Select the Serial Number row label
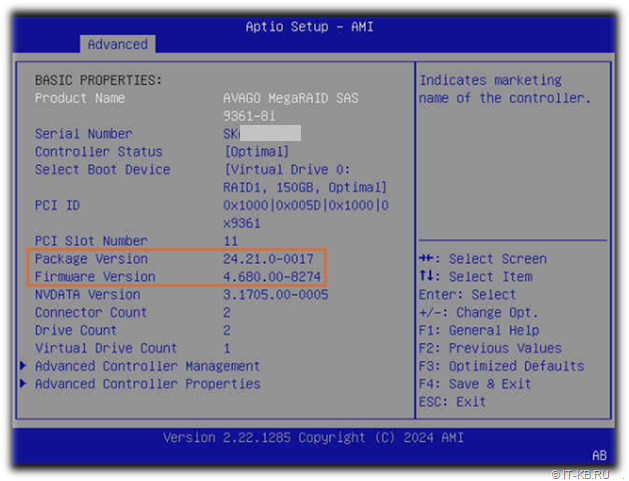The image size is (629, 481). pyautogui.click(x=83, y=134)
